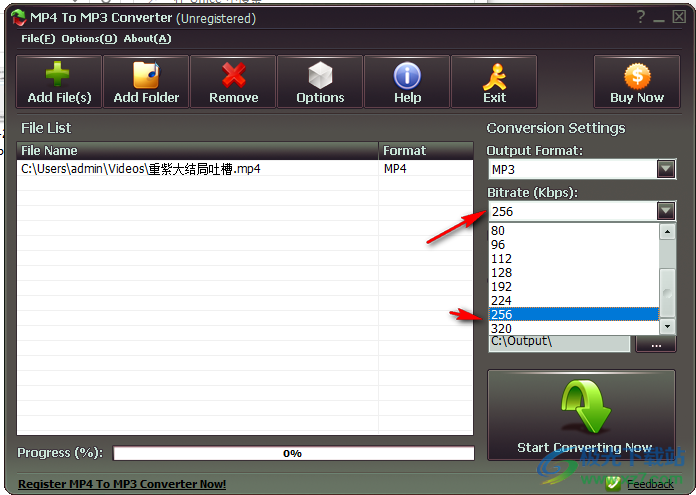696x495 pixels.
Task: Select highlighted 256 bitrate option
Action: (573, 314)
